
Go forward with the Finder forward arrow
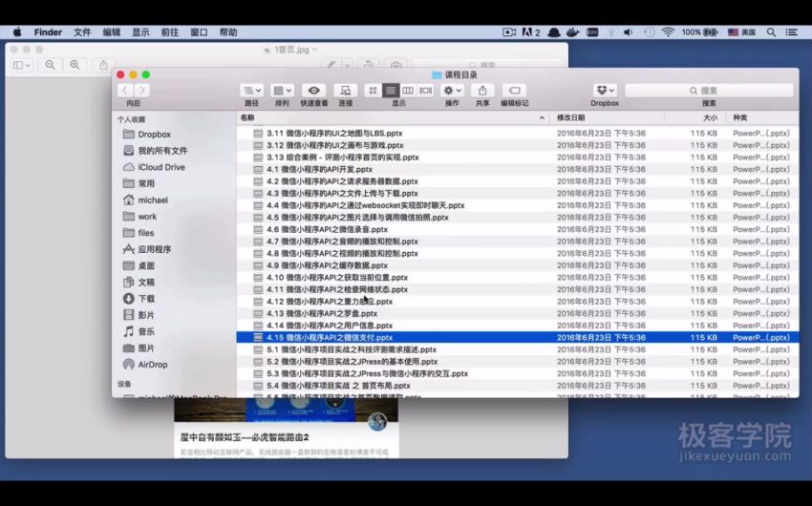click(x=141, y=91)
